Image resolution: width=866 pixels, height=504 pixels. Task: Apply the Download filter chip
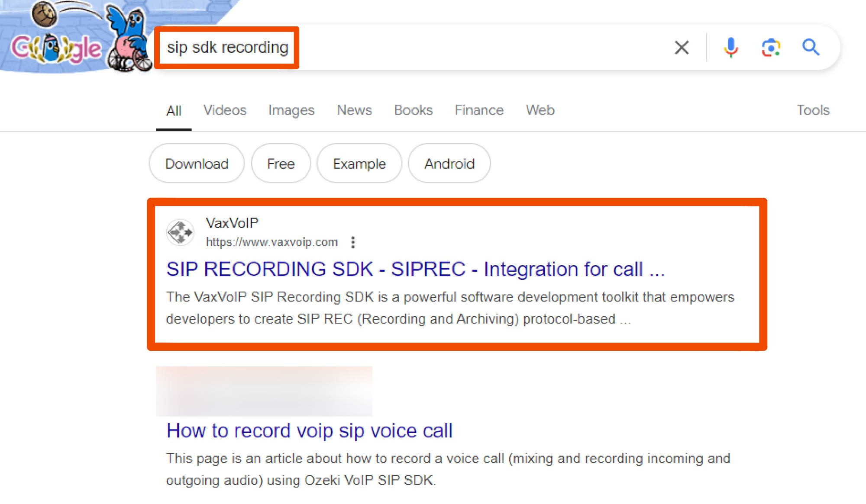[x=197, y=164]
